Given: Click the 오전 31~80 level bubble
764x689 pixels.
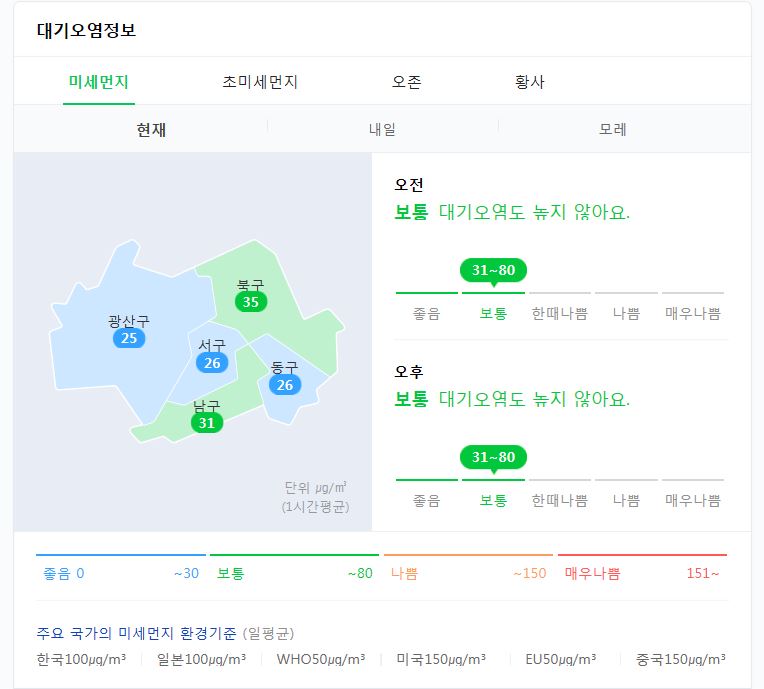Looking at the screenshot, I should pyautogui.click(x=493, y=270).
